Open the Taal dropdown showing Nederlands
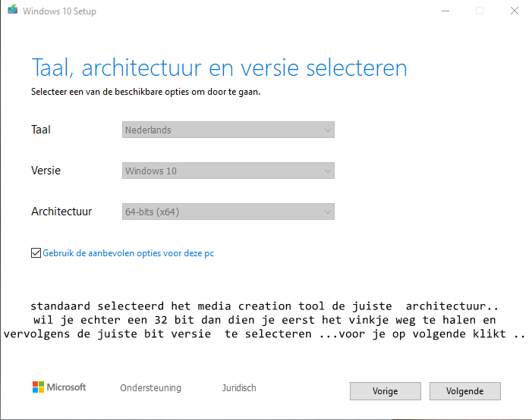Viewport: 532px width, 420px height. coord(228,130)
